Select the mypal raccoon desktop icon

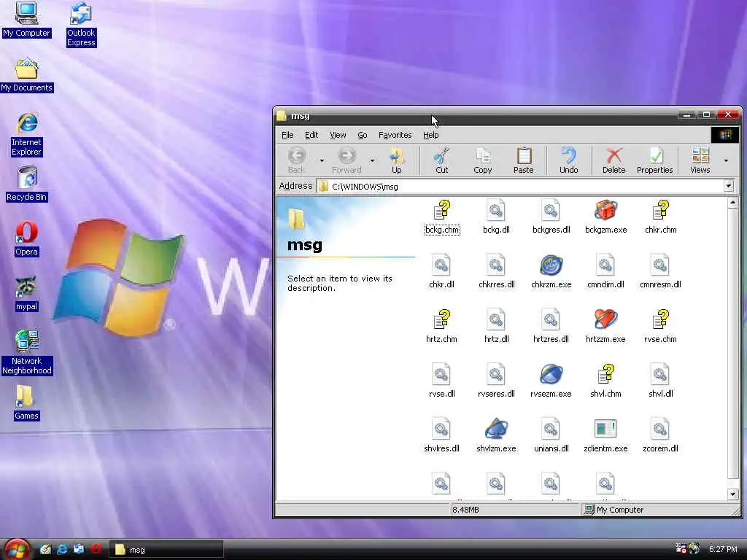[26, 295]
